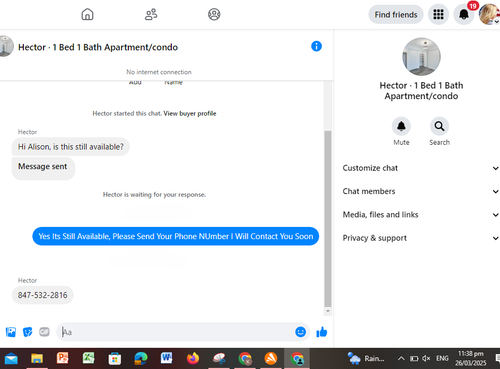Image resolution: width=500 pixels, height=369 pixels.
Task: Click the muted volume tray icon
Action: click(x=426, y=358)
